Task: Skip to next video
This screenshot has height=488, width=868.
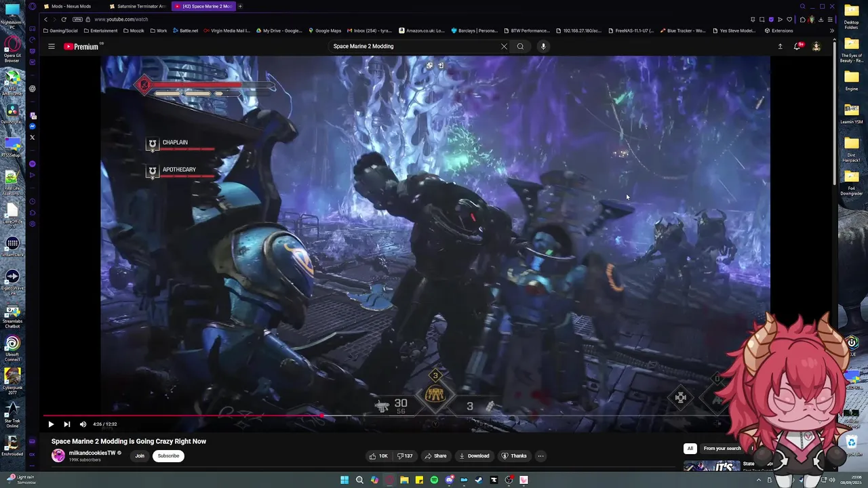Action: click(66, 424)
